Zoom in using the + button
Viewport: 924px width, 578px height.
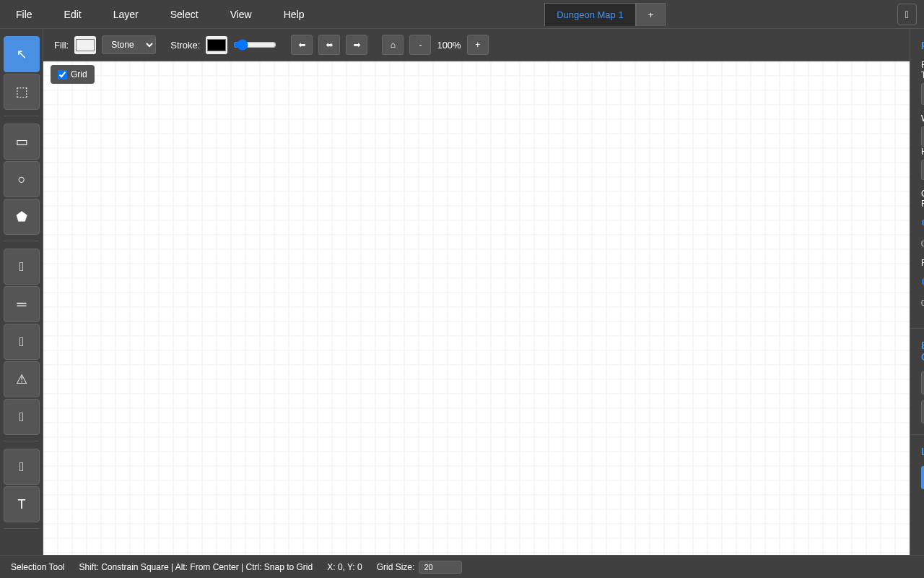(478, 45)
